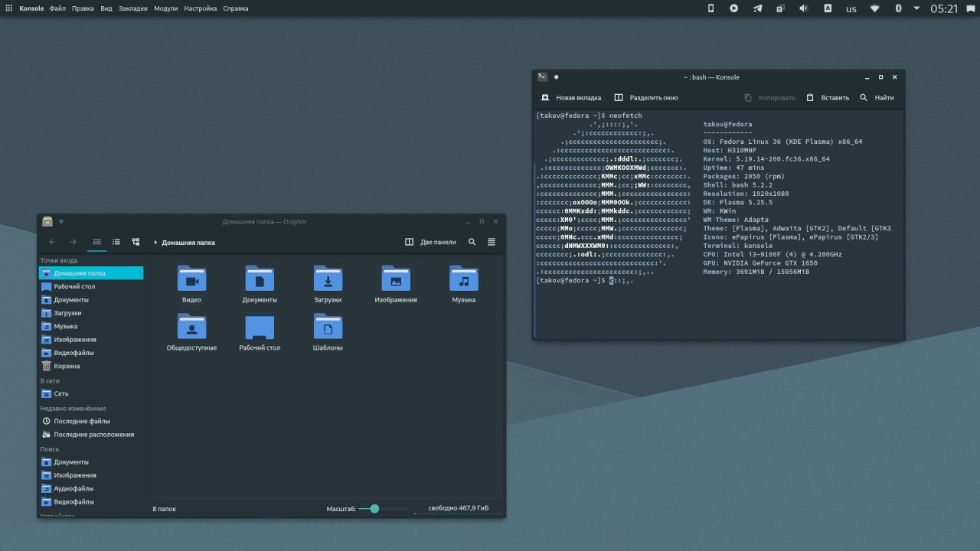
Task: Click the Масштаб zoom slider handle
Action: (374, 508)
